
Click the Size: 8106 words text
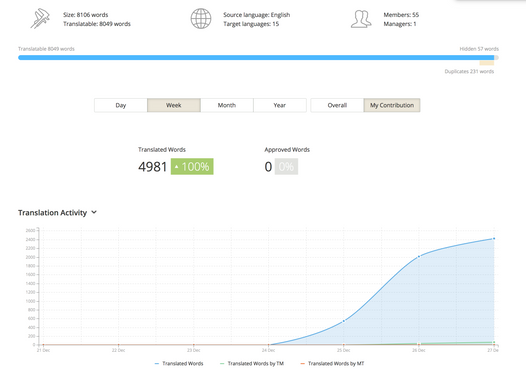point(86,15)
